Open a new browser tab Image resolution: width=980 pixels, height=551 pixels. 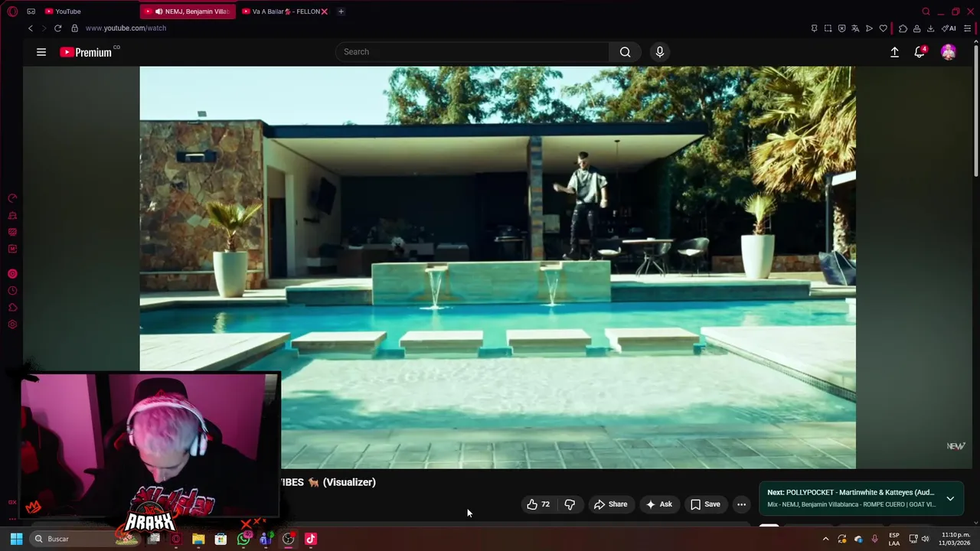tap(341, 11)
